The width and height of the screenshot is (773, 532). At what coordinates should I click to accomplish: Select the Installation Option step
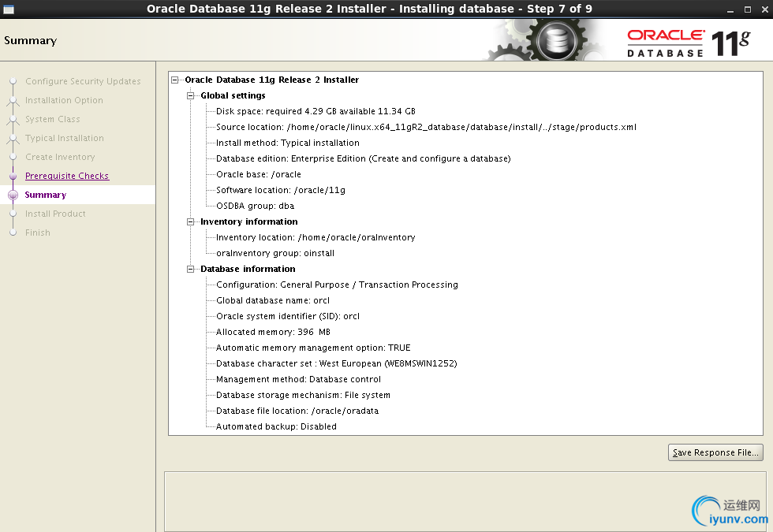(x=64, y=100)
